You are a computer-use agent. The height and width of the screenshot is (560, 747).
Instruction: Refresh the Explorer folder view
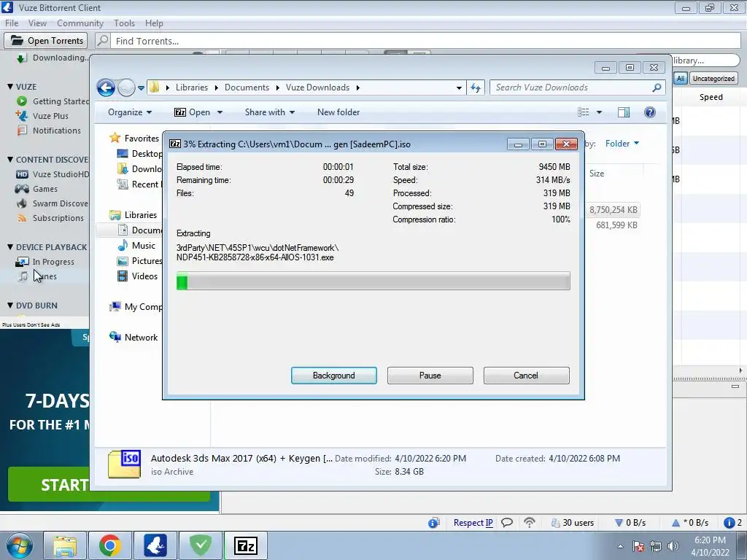click(x=476, y=87)
